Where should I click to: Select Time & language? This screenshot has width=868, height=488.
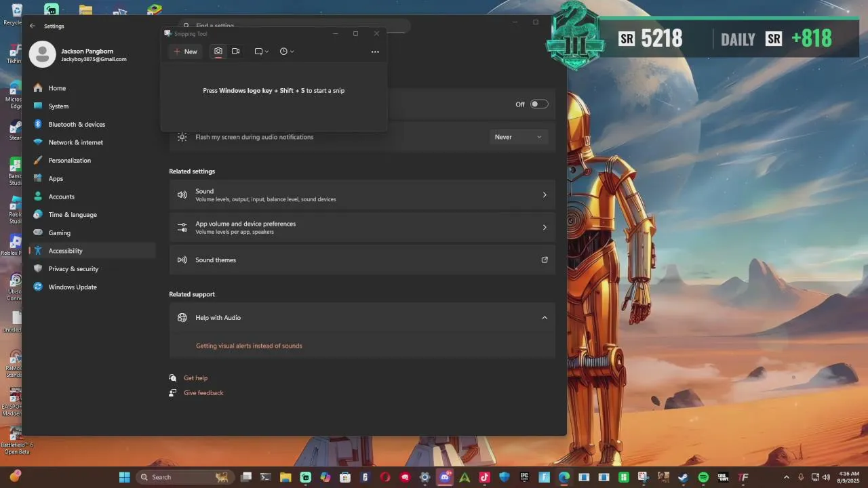tap(92, 215)
